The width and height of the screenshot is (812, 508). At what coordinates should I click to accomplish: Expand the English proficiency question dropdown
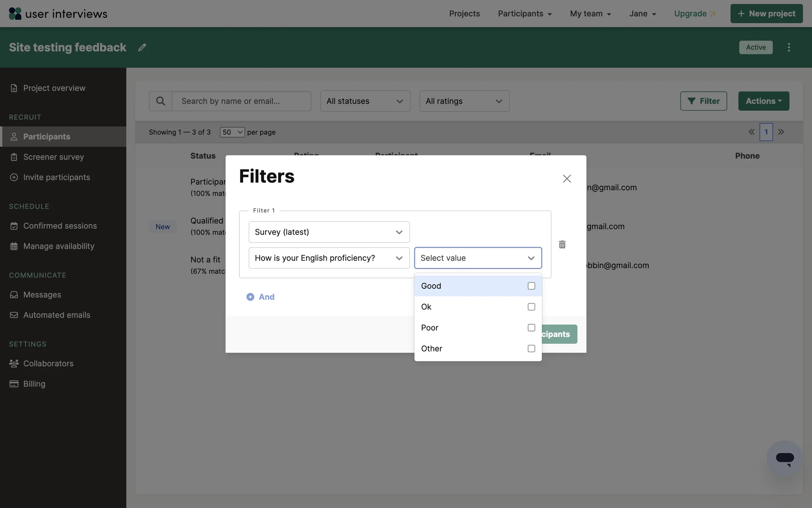point(329,258)
